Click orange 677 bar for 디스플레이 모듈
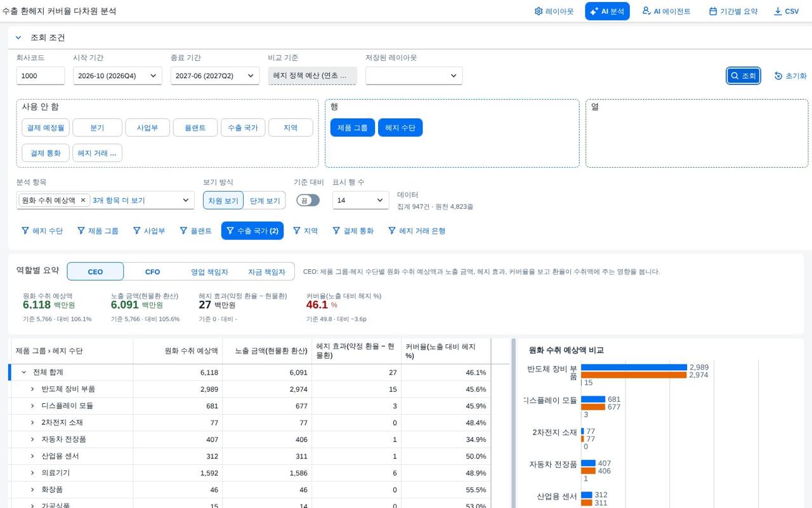Viewport: 812px width, 508px height. click(593, 407)
